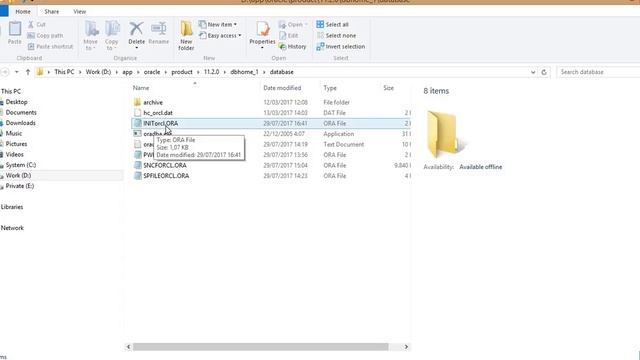Click Copy path in the Clipboard group
Screen dimensions: 640x360
point(45,36)
